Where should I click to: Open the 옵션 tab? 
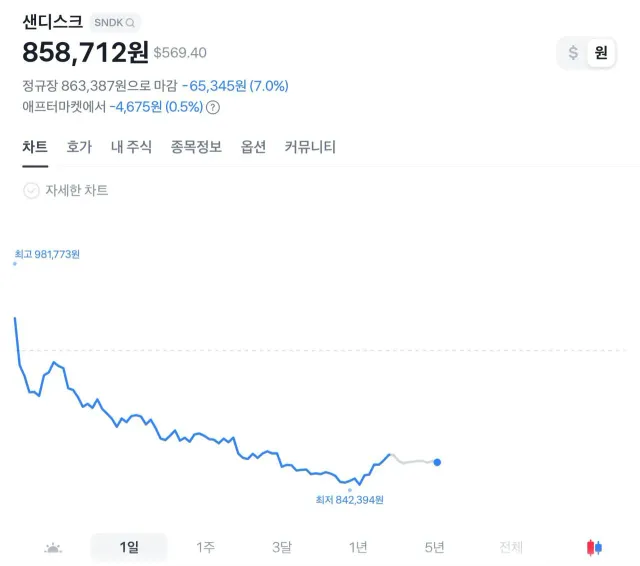(253, 147)
